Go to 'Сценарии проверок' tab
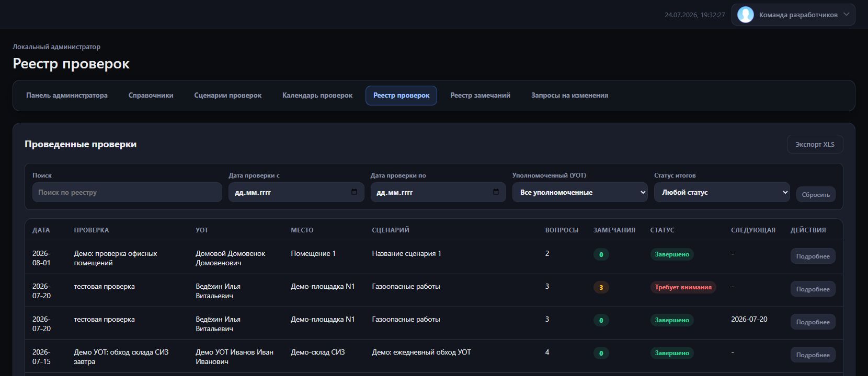Image resolution: width=868 pixels, height=376 pixels. [228, 96]
